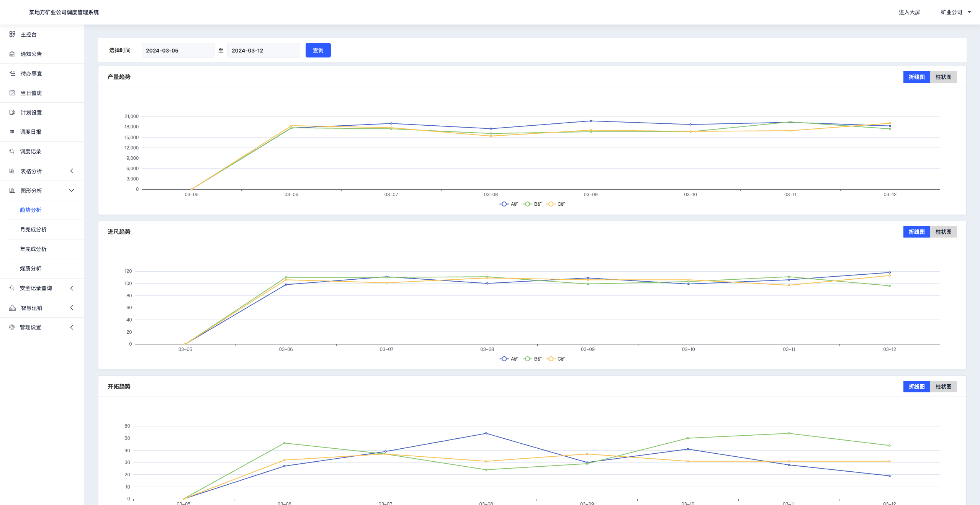Click the 查询 query button
The height and width of the screenshot is (505, 980).
[318, 50]
